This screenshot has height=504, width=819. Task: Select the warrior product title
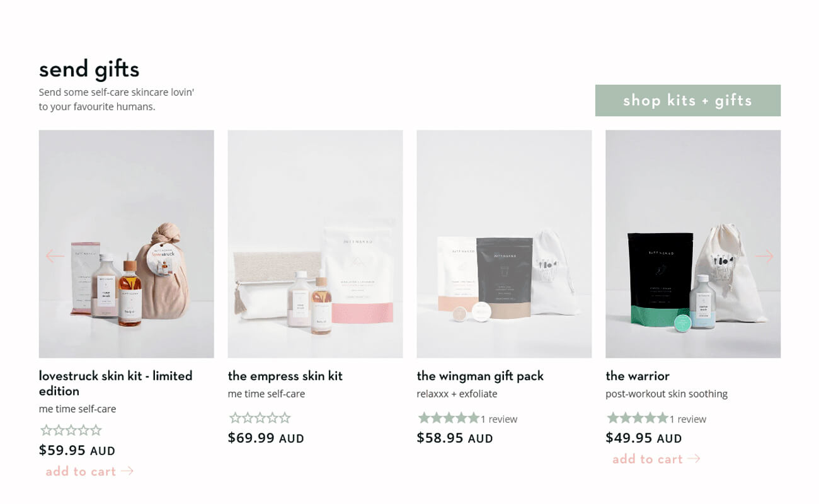638,376
